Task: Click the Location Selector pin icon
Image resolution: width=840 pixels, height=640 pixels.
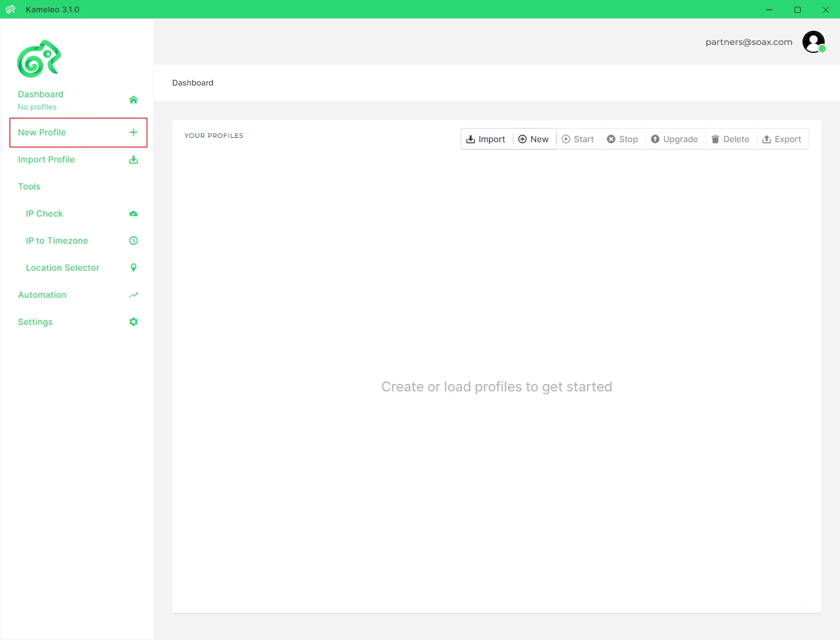Action: pyautogui.click(x=133, y=268)
